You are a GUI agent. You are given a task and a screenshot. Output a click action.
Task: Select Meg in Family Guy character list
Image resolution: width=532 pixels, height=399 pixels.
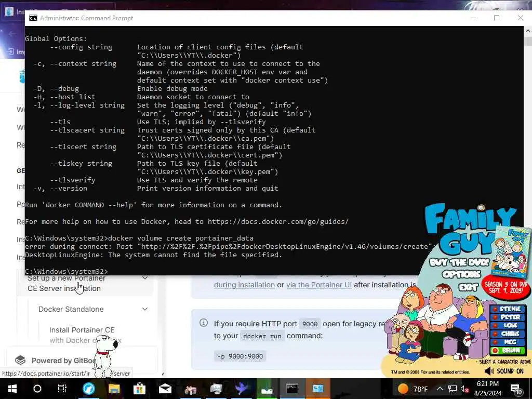508,342
